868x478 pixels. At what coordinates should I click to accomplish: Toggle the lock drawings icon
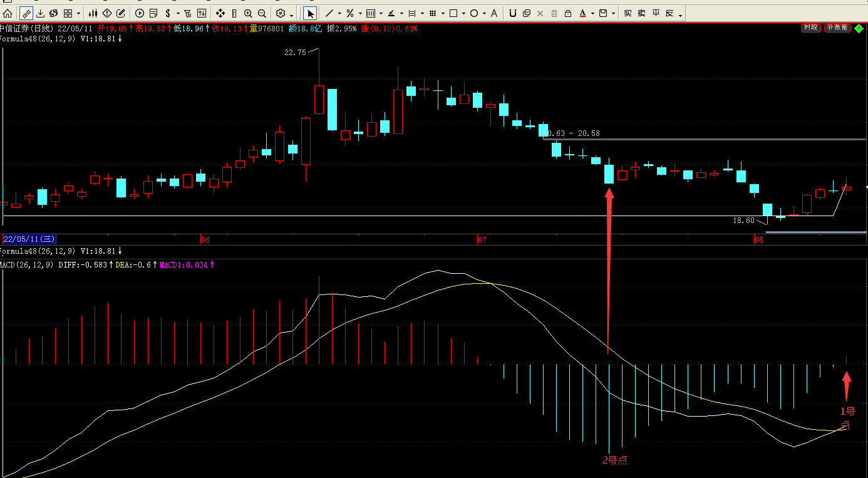click(567, 13)
